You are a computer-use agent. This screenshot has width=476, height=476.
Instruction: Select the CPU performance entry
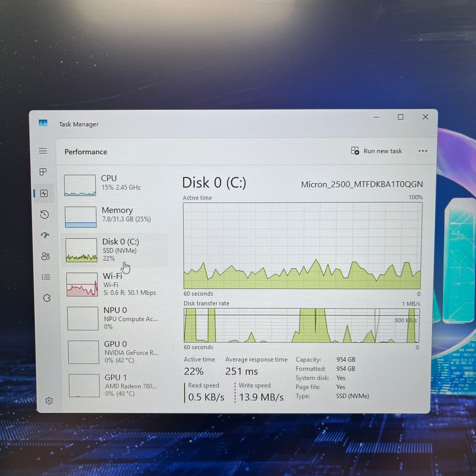[113, 185]
